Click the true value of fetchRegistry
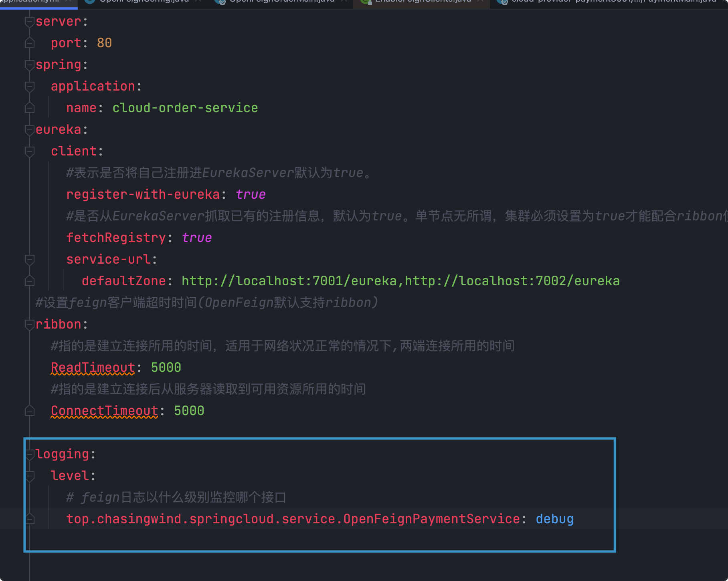 (197, 238)
